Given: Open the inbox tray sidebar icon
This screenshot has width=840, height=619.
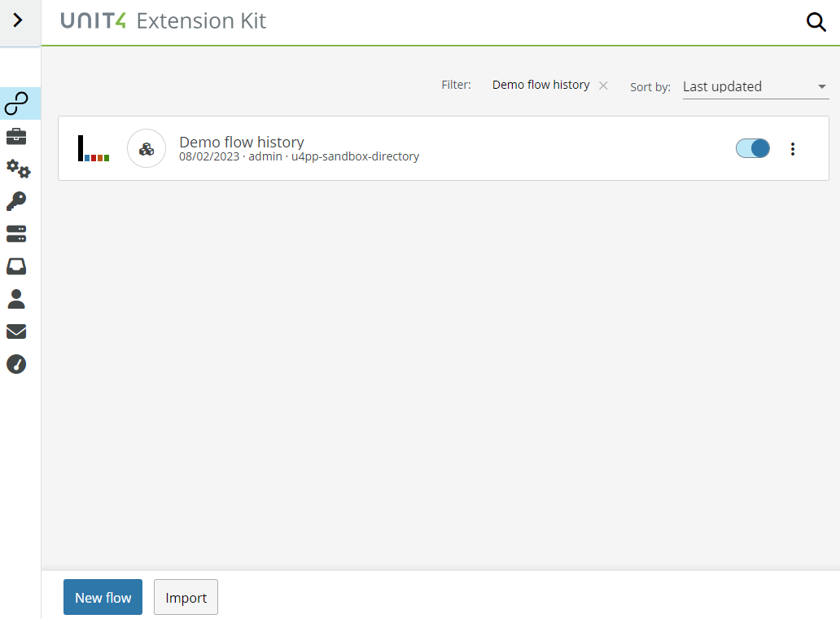Looking at the screenshot, I should pyautogui.click(x=16, y=266).
